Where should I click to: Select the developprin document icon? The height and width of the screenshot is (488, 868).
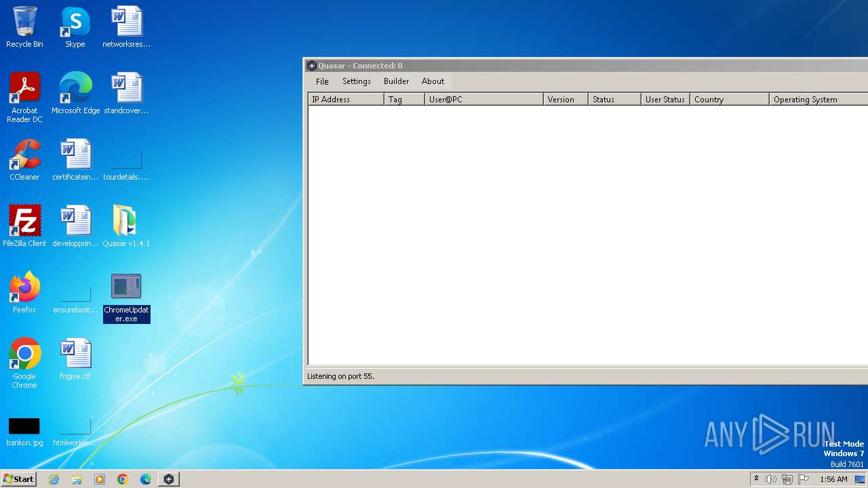coord(75,227)
